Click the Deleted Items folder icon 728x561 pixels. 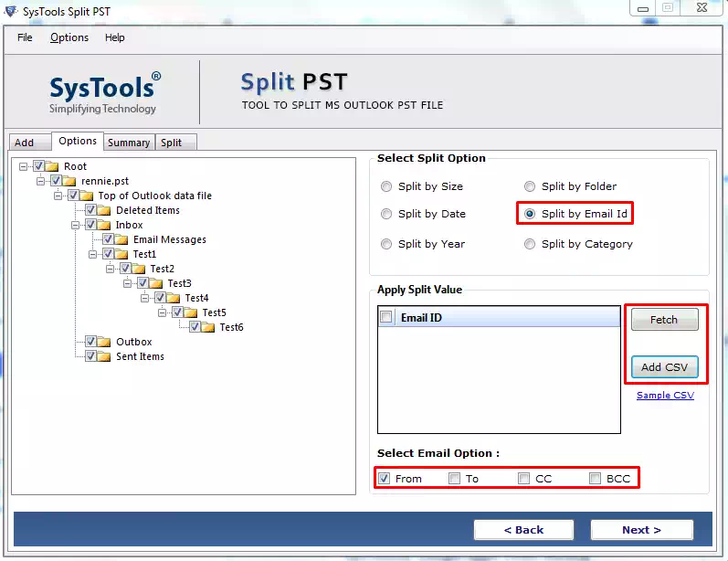(x=104, y=210)
